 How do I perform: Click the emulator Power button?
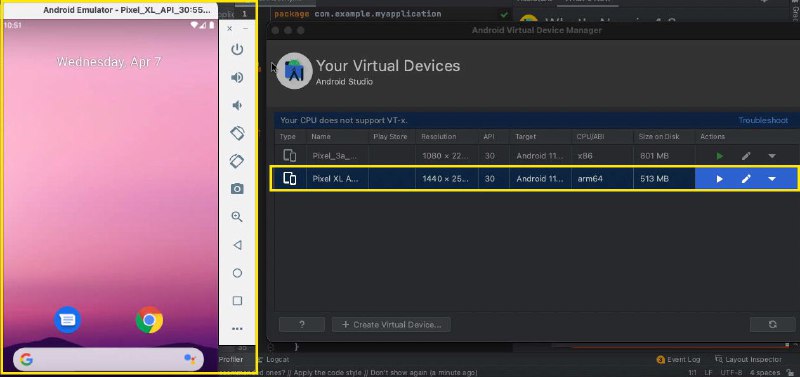[x=237, y=49]
